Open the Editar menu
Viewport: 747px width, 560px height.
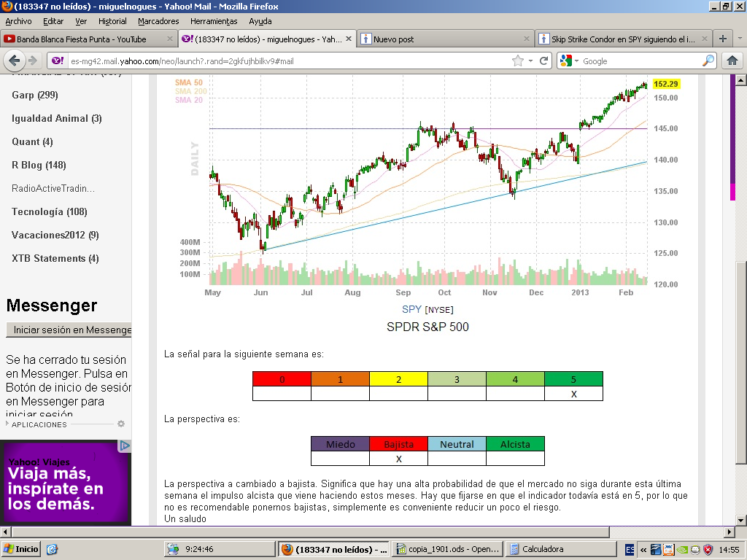tap(53, 21)
